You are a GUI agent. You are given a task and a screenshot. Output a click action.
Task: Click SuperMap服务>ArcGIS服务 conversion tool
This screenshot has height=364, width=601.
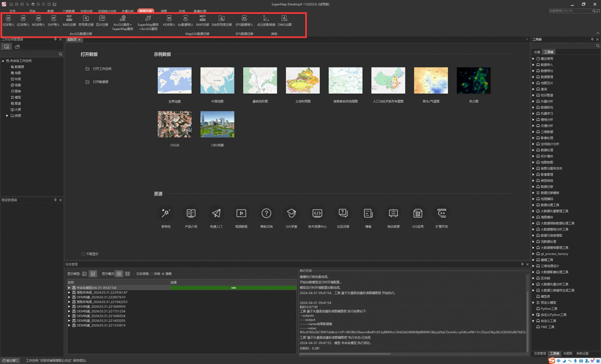click(x=148, y=23)
